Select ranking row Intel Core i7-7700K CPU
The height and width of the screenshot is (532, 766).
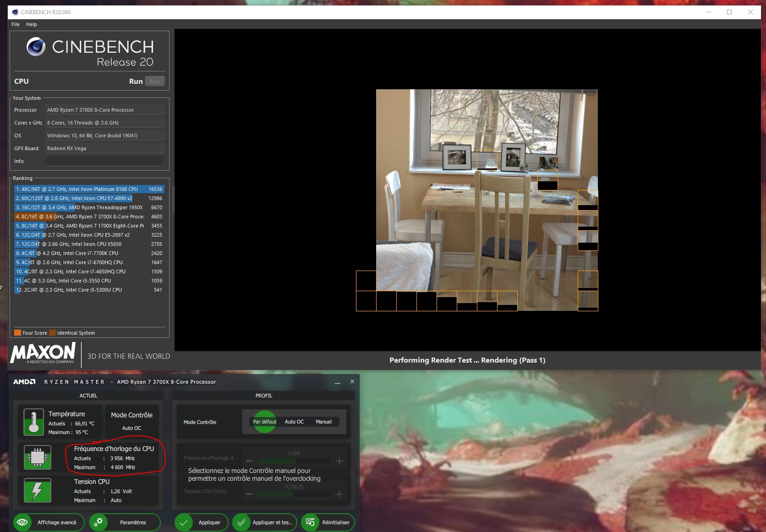point(89,253)
